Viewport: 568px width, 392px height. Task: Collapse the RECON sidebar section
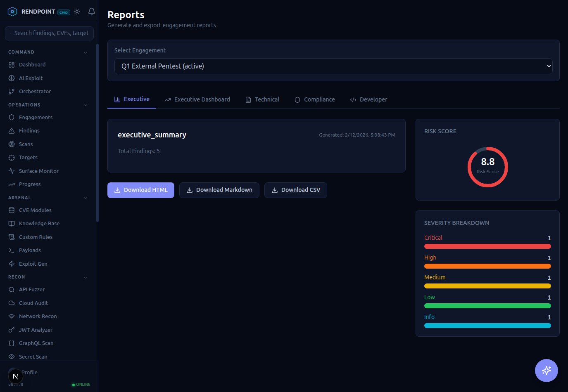(86, 277)
